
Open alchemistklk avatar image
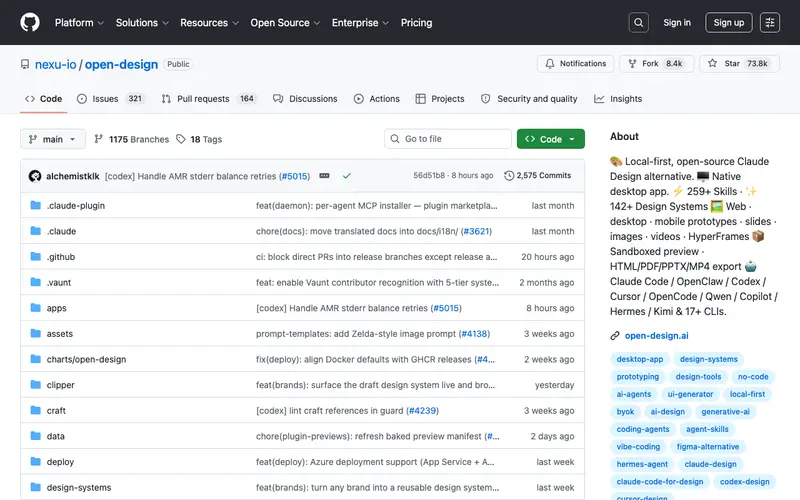coord(35,176)
